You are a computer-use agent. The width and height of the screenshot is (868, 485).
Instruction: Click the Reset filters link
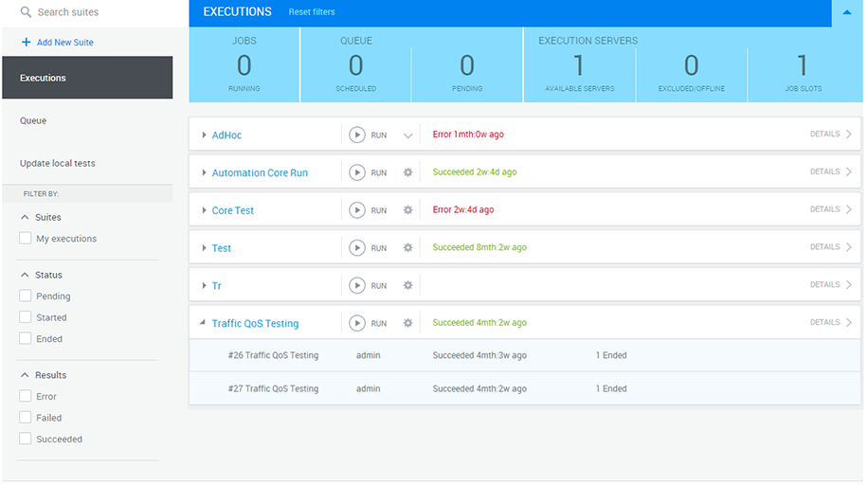(311, 12)
